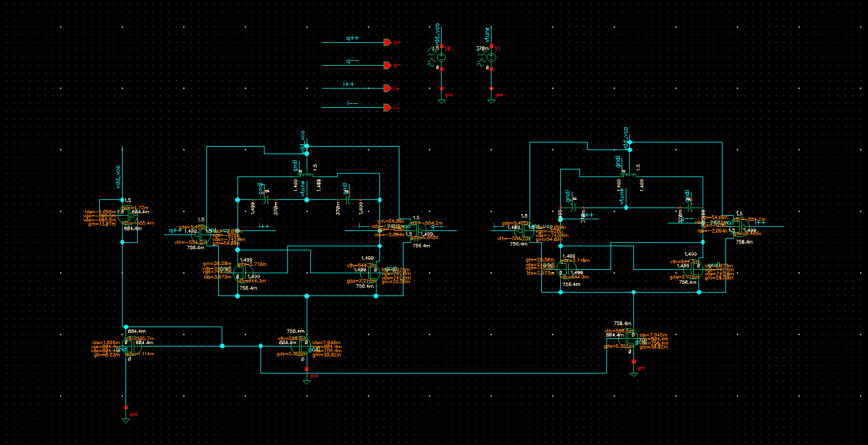
Task: Click the ground symbol at far bottom-left
Action: pyautogui.click(x=126, y=417)
